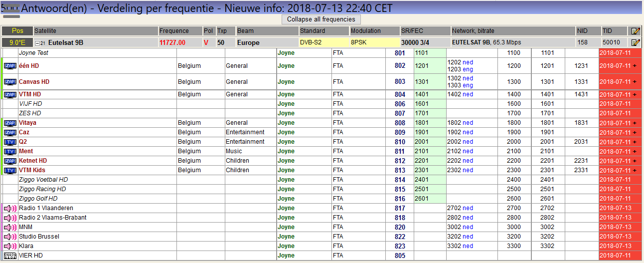
Task: Click the ZAP icon next to Canvas HD
Action: 10,82
